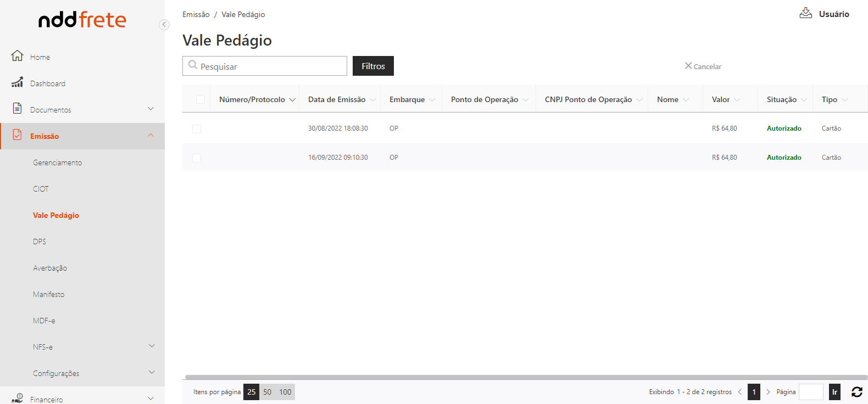Set items per page to 50

point(268,392)
